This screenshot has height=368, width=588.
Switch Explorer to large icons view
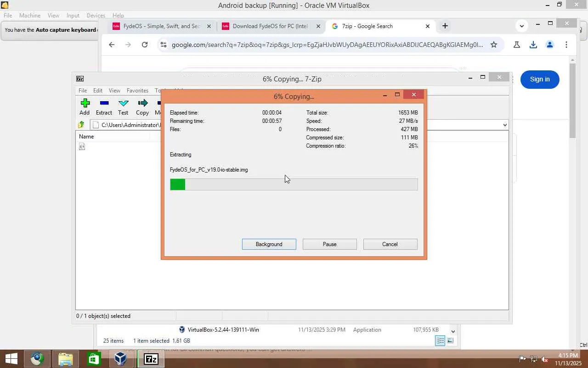(450, 341)
